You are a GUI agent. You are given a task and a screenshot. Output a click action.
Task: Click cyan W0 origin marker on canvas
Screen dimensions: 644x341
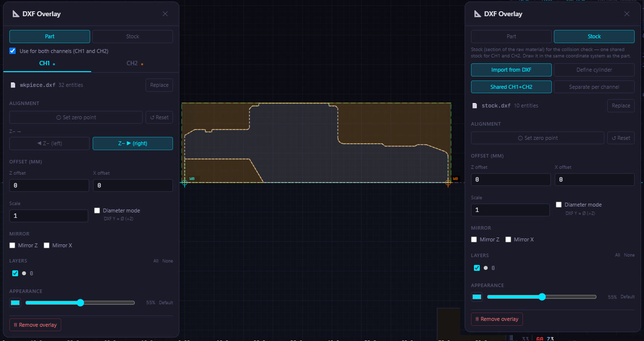(x=185, y=183)
